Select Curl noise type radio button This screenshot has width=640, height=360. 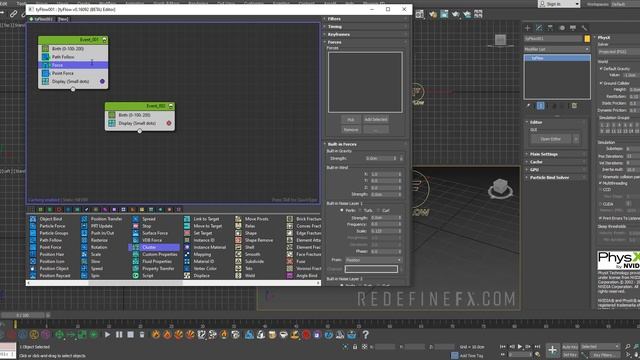pos(378,210)
